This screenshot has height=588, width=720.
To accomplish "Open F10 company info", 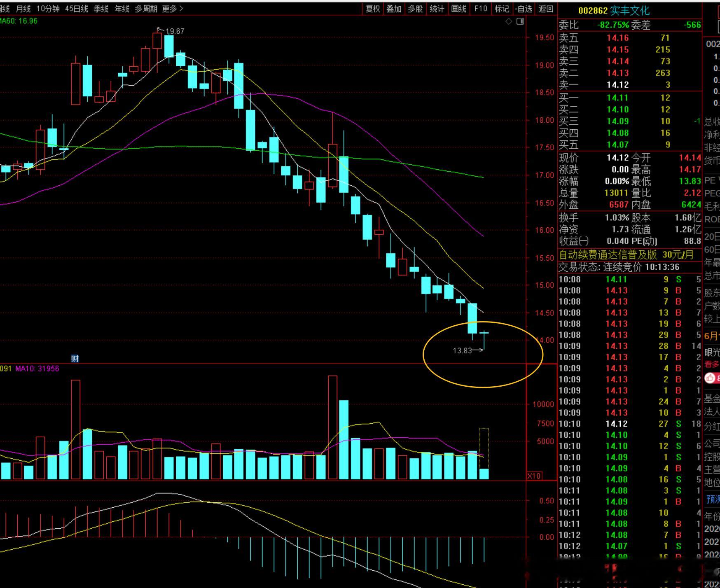I will pyautogui.click(x=480, y=9).
